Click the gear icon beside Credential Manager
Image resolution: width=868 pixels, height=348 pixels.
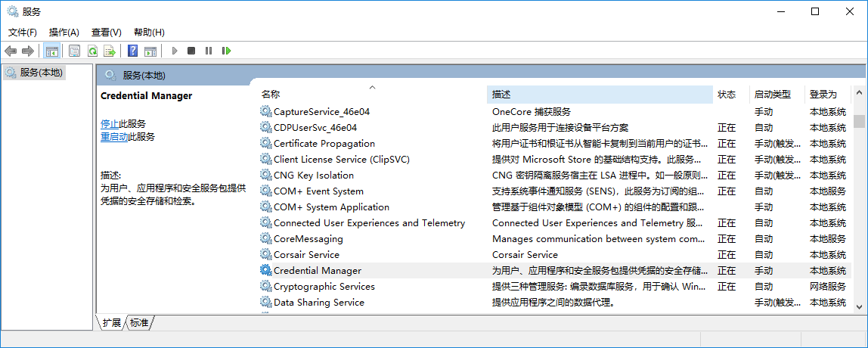tap(266, 270)
